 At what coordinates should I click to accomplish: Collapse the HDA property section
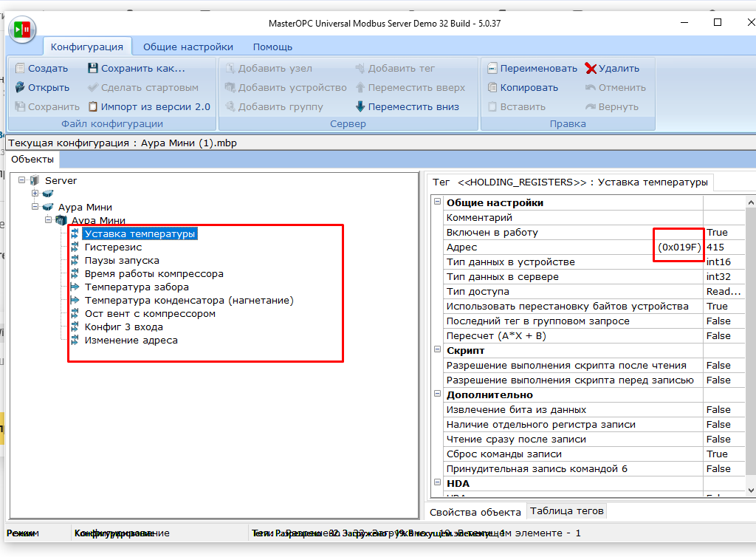(437, 482)
